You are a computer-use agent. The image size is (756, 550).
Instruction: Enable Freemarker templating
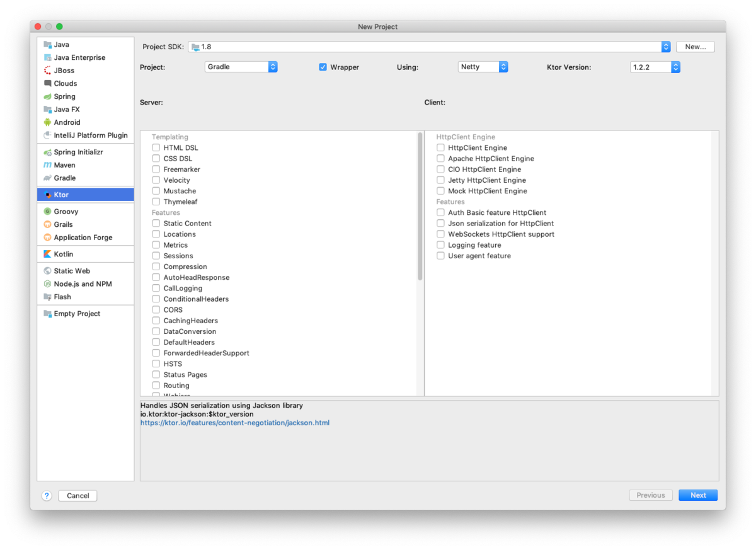click(x=156, y=169)
